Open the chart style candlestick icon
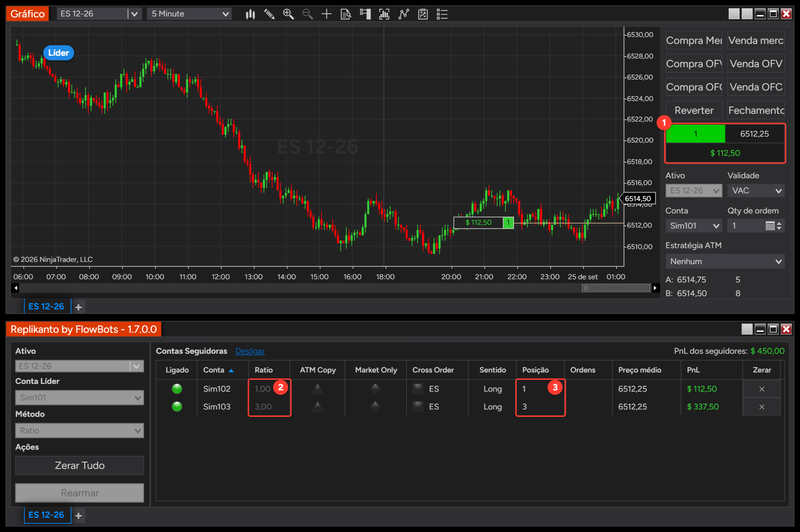 tap(250, 14)
